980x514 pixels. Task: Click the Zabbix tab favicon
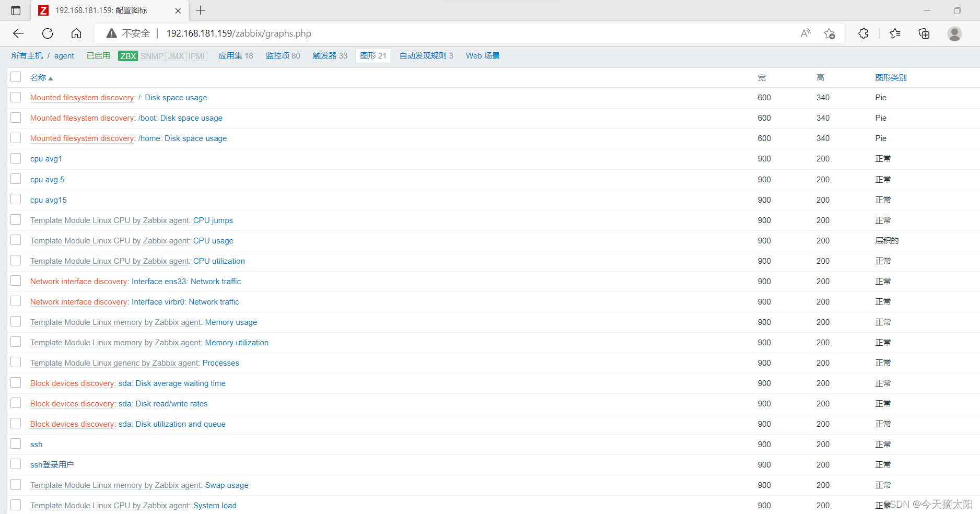(x=44, y=10)
